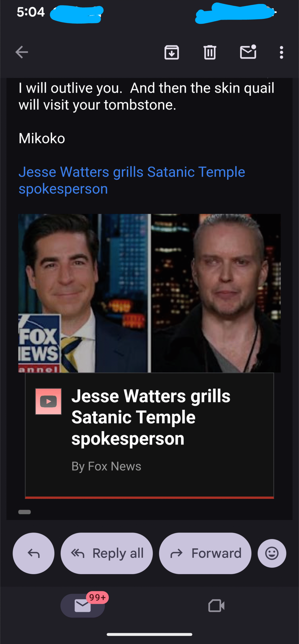
Task: Tap Reply all button
Action: coord(107,553)
